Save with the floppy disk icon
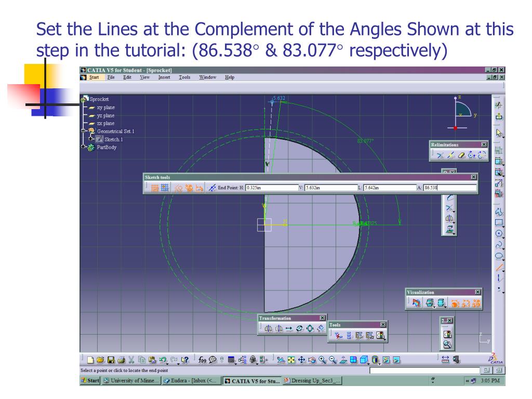This screenshot has height=399, width=532. (111, 360)
